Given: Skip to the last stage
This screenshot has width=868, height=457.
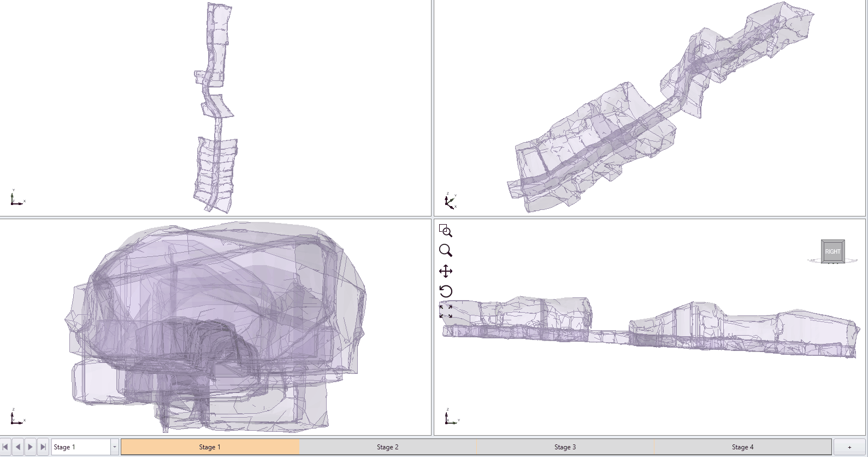Looking at the screenshot, I should [43, 447].
